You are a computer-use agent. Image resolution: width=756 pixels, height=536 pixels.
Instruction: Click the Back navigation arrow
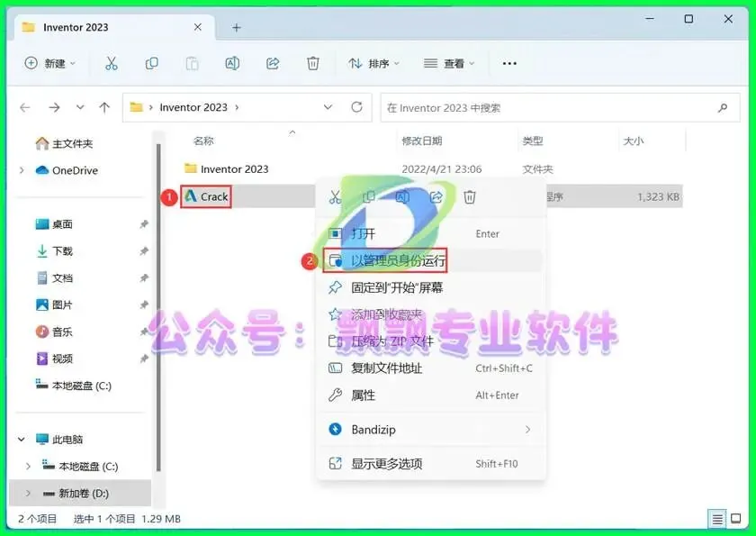[x=25, y=107]
